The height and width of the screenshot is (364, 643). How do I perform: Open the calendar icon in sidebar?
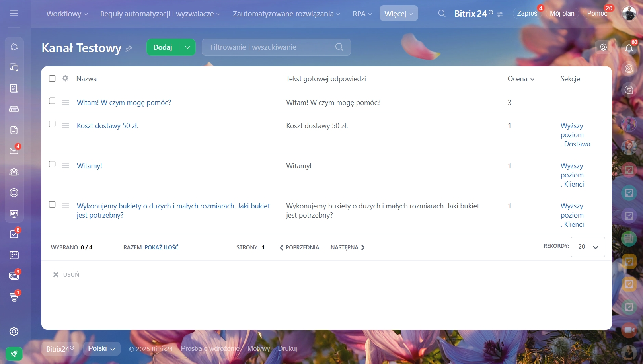pos(14,255)
